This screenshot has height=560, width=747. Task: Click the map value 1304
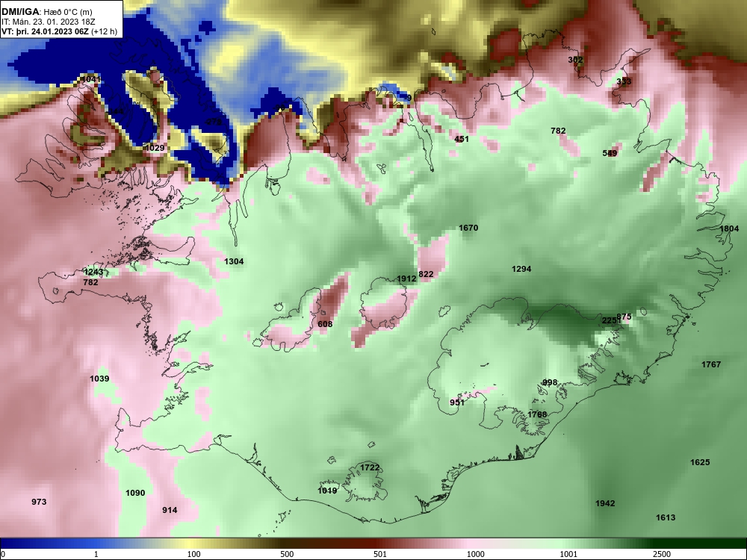(x=234, y=261)
